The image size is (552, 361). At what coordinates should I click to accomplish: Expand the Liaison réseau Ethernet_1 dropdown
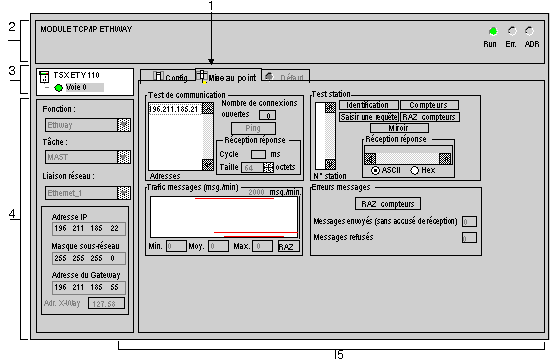pyautogui.click(x=124, y=193)
